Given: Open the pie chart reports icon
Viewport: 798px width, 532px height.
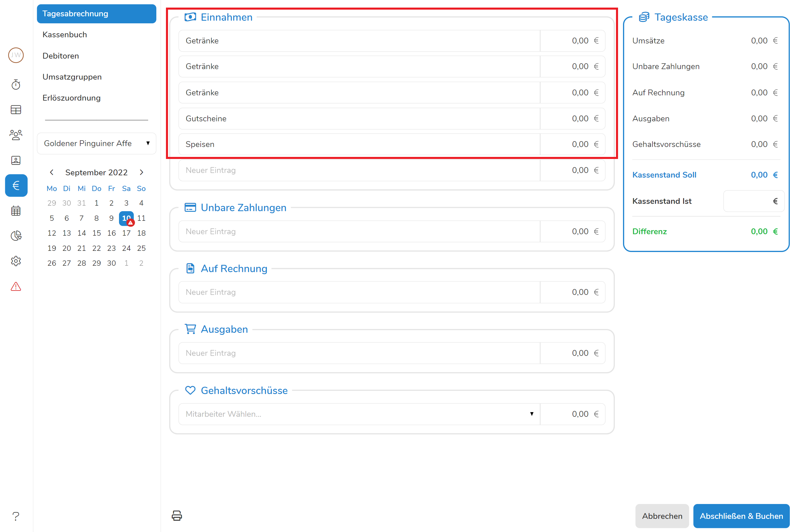Looking at the screenshot, I should [16, 236].
